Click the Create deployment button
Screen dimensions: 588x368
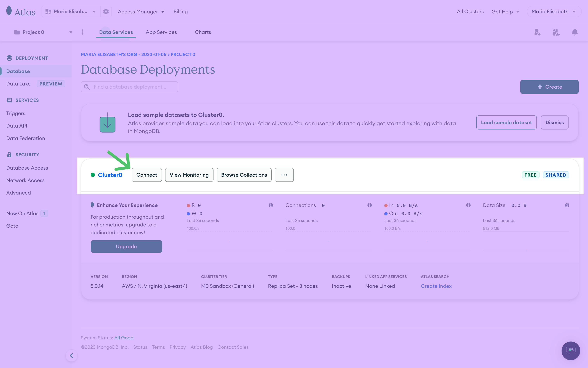549,87
